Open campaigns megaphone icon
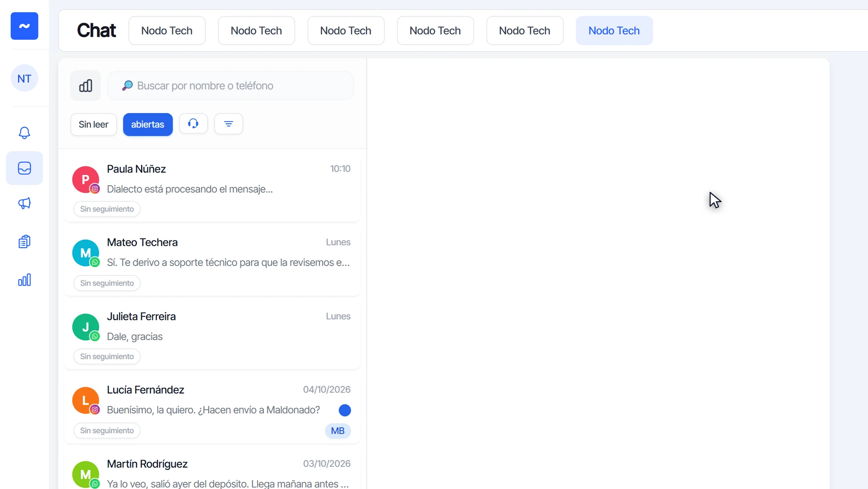This screenshot has height=489, width=868. pyautogui.click(x=24, y=203)
